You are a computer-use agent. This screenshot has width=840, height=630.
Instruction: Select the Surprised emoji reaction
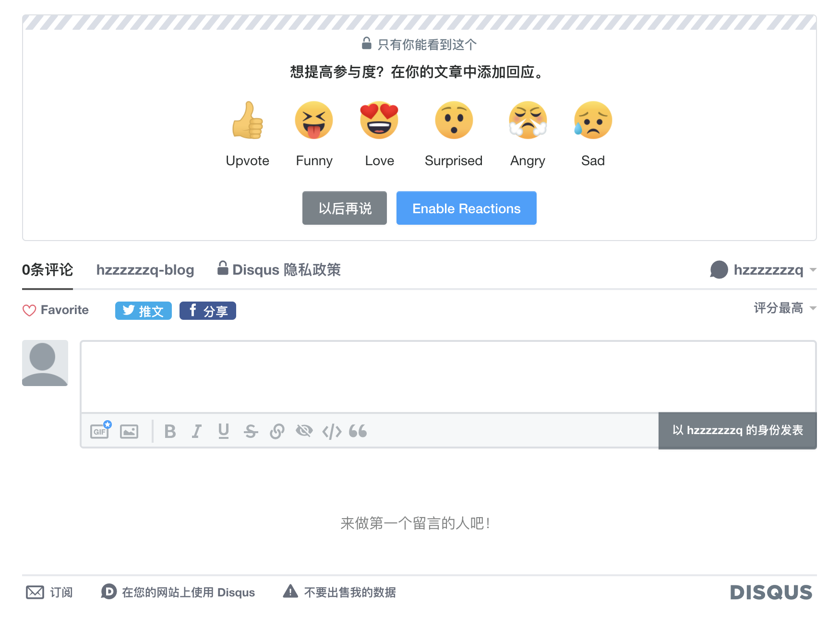click(454, 120)
